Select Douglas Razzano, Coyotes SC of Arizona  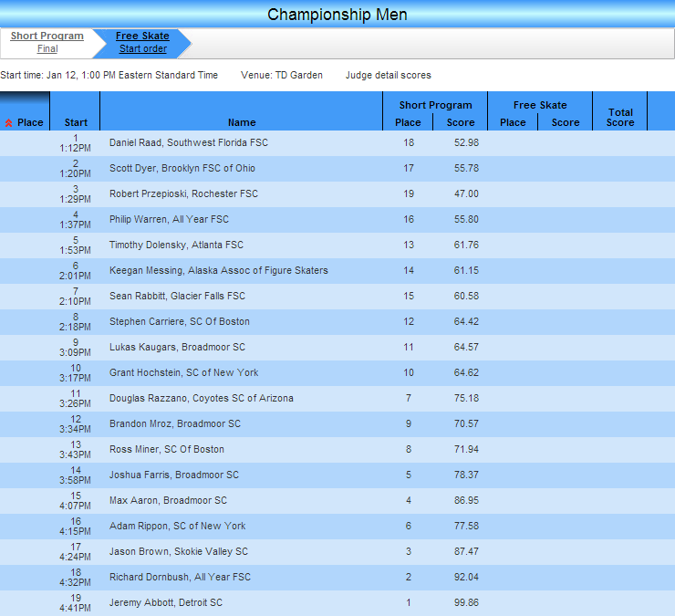click(x=202, y=398)
